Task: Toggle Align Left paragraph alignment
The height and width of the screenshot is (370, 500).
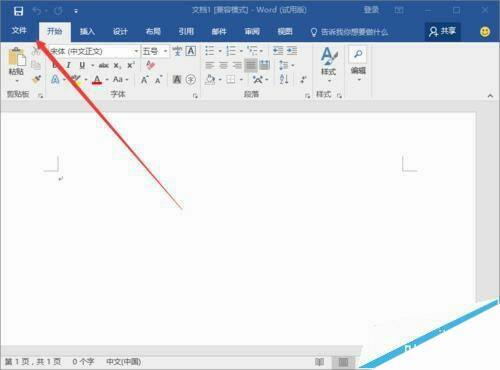Action: (x=210, y=65)
